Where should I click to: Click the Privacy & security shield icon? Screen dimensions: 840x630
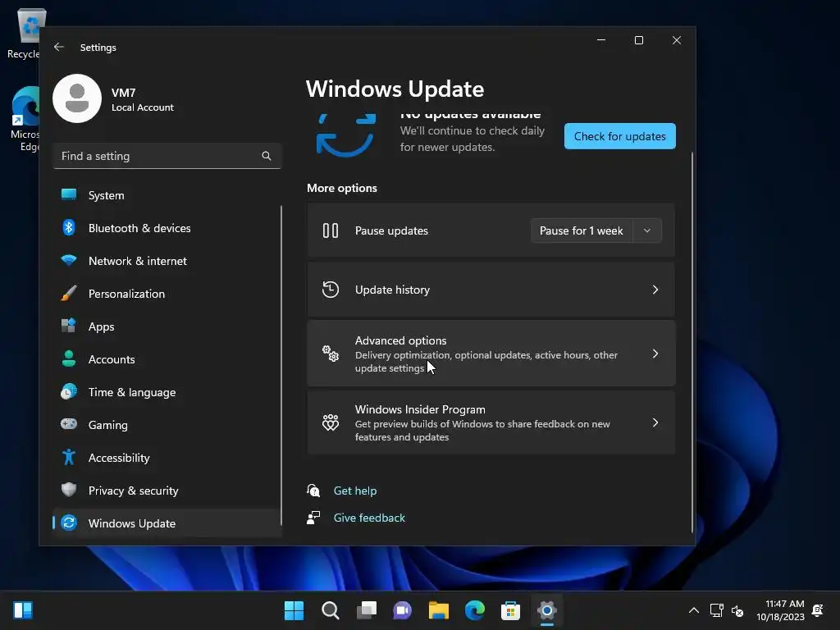pyautogui.click(x=69, y=490)
